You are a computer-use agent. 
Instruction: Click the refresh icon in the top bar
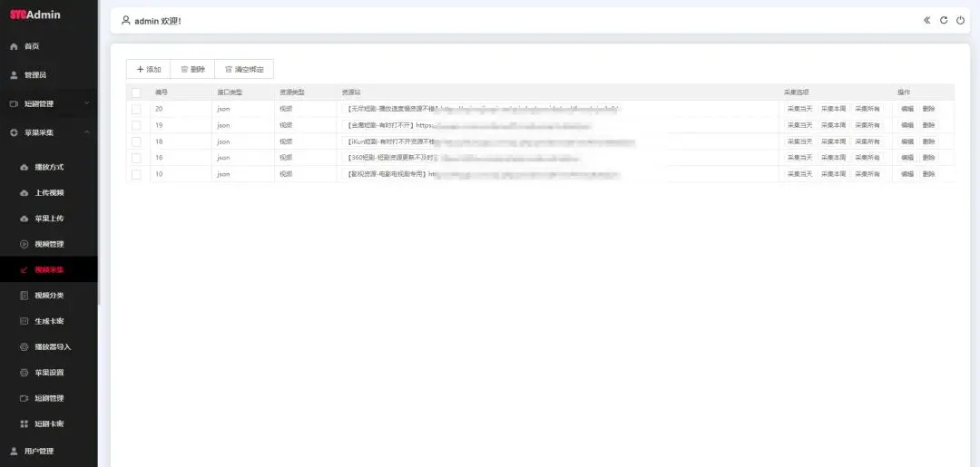click(944, 21)
